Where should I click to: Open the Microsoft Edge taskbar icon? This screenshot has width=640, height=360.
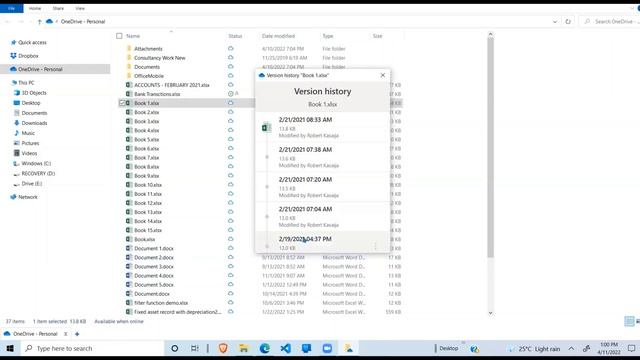coord(264,348)
